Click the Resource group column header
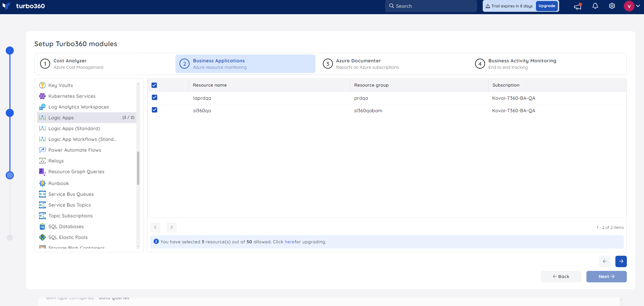This screenshot has height=306, width=644. coord(419,85)
